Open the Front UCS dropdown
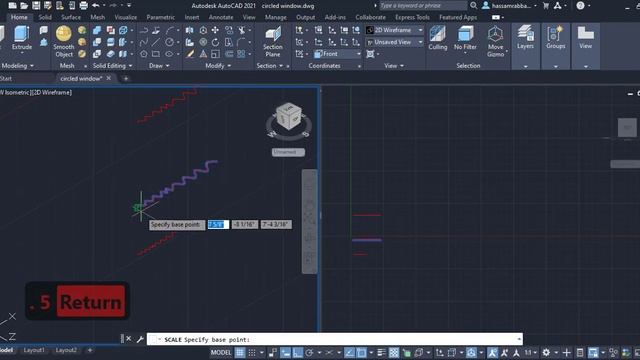The width and height of the screenshot is (640, 360). click(x=338, y=54)
